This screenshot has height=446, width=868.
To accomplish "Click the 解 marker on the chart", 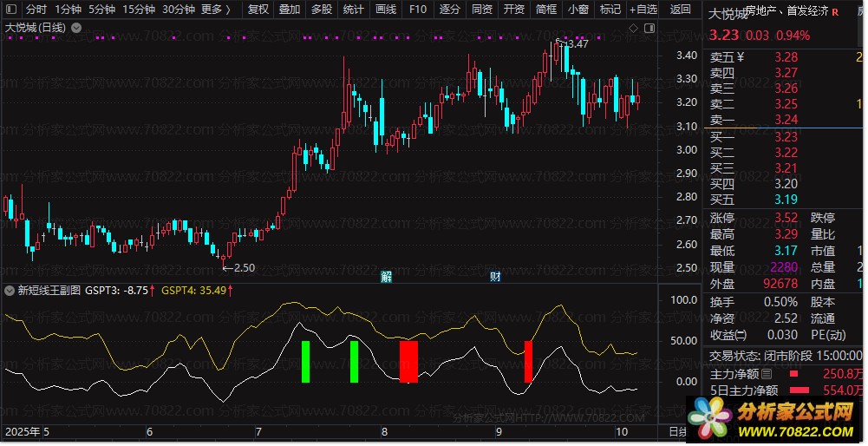I will pos(387,276).
